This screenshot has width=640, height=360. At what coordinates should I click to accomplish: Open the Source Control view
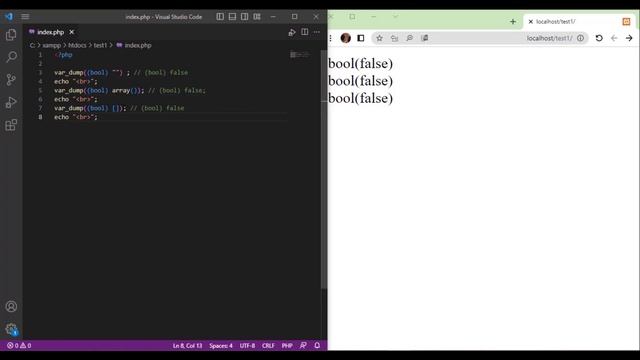click(11, 80)
